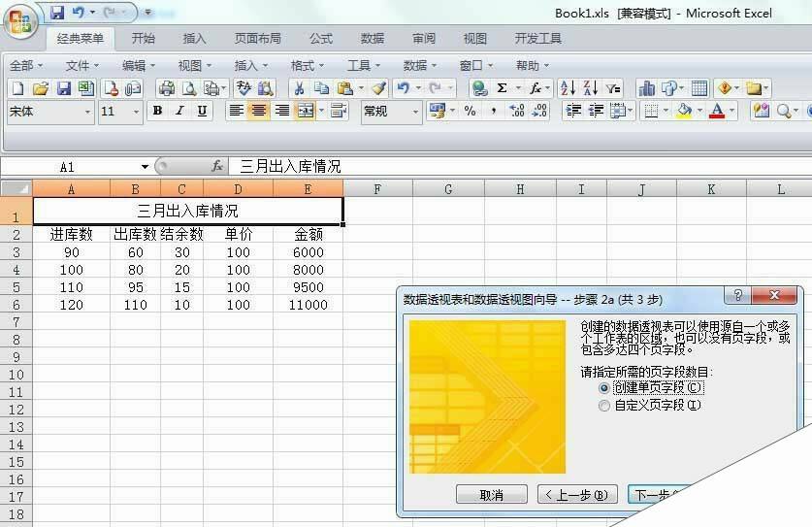Open the 格式 menu

[307, 65]
